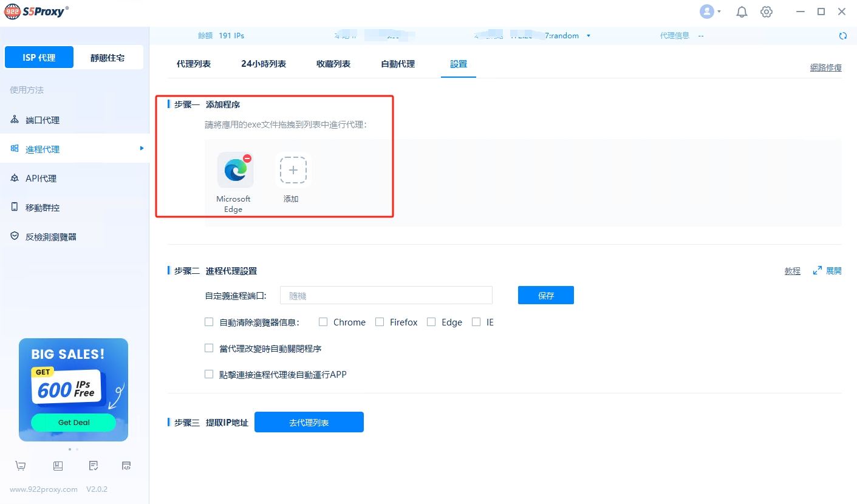The width and height of the screenshot is (857, 504).
Task: Open the shopping cart icon at bottom left
Action: tap(21, 466)
